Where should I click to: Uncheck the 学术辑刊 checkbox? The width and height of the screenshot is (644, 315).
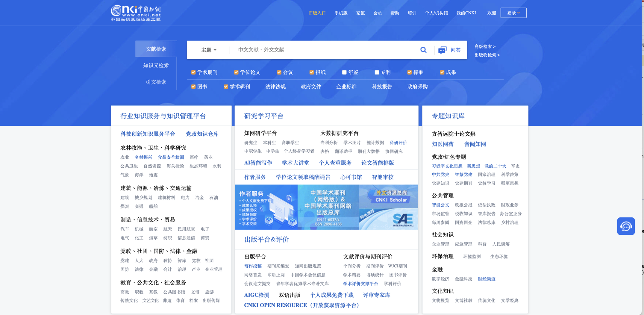tap(226, 87)
